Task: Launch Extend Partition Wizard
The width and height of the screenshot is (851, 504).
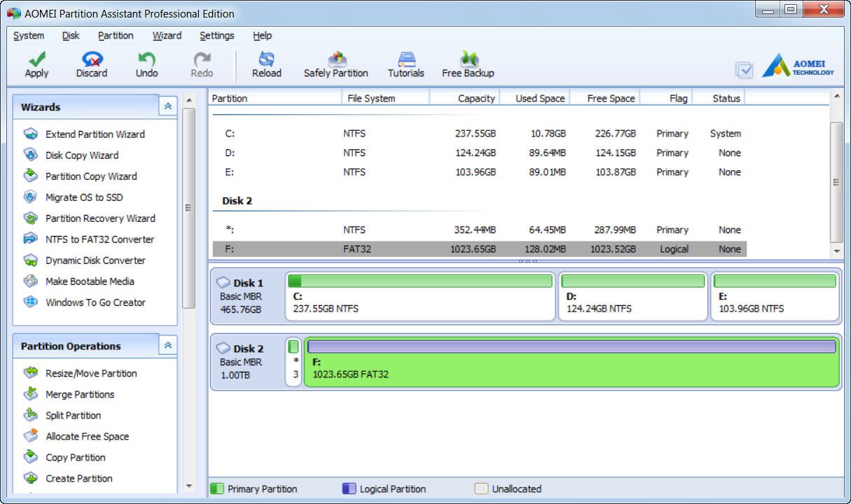Action: [95, 134]
